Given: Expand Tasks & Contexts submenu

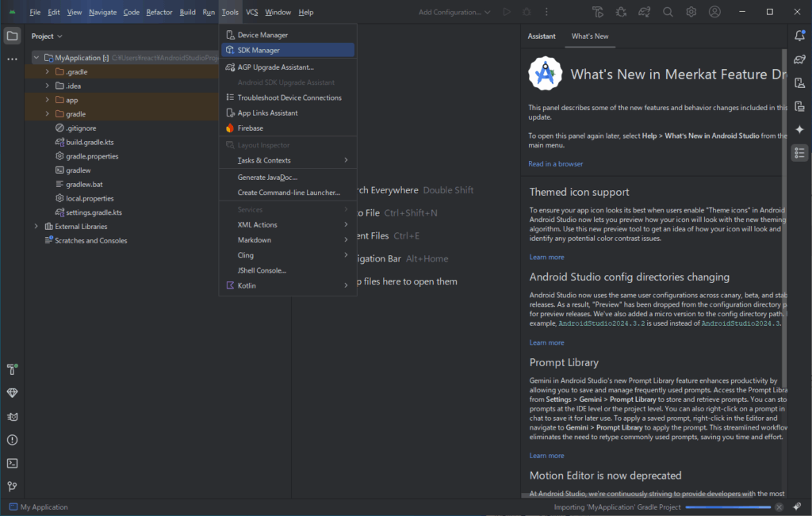Looking at the screenshot, I should (x=288, y=160).
